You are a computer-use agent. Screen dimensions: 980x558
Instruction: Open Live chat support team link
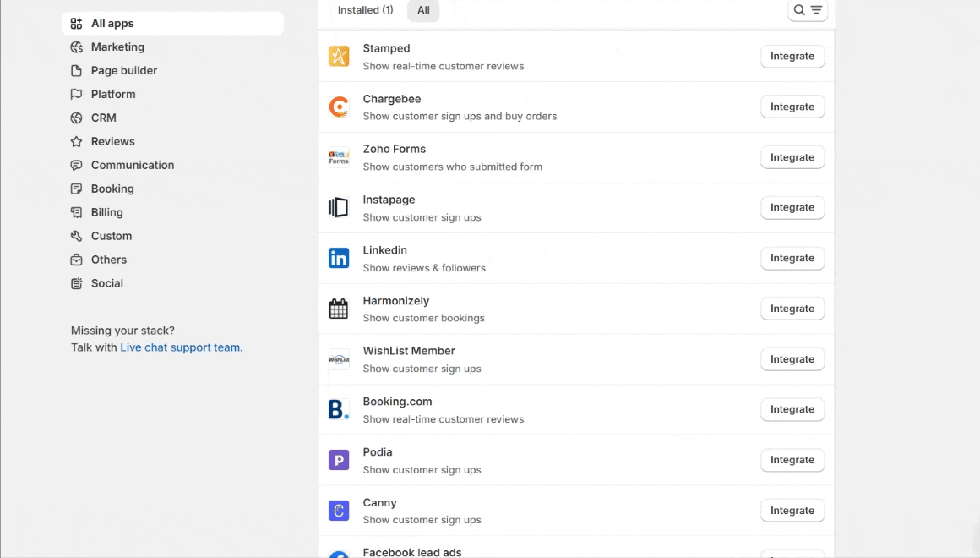(182, 347)
